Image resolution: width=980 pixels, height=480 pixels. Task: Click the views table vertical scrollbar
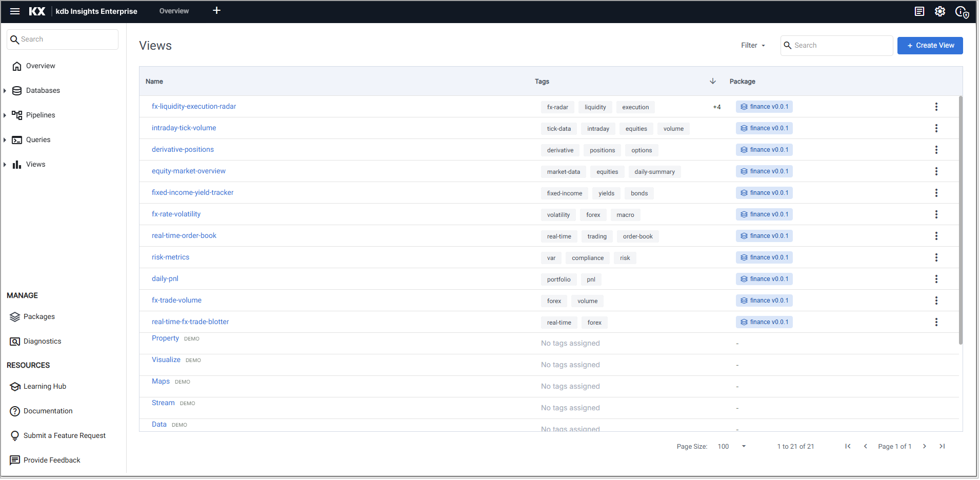960,221
